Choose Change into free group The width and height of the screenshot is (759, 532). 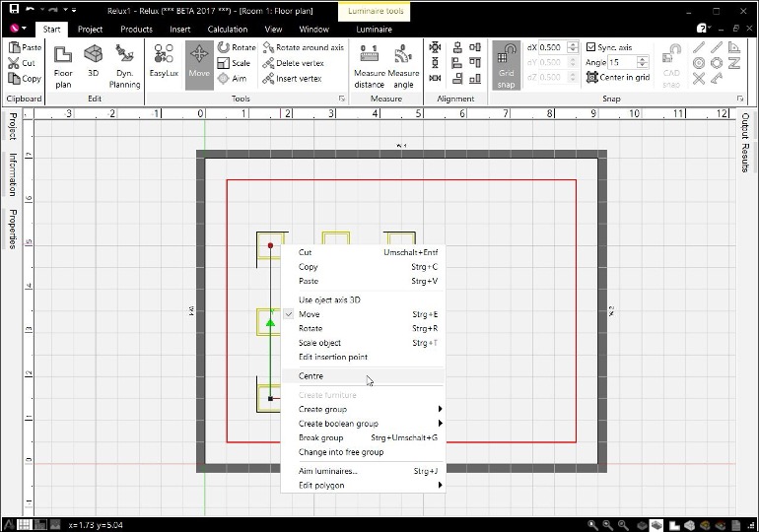(x=363, y=452)
